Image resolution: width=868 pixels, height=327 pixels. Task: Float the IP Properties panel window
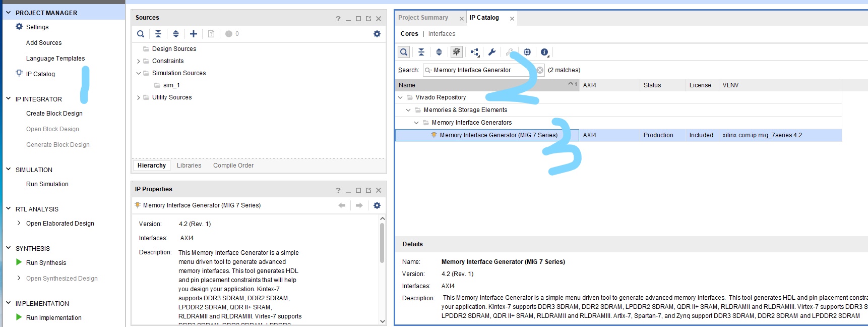[368, 190]
